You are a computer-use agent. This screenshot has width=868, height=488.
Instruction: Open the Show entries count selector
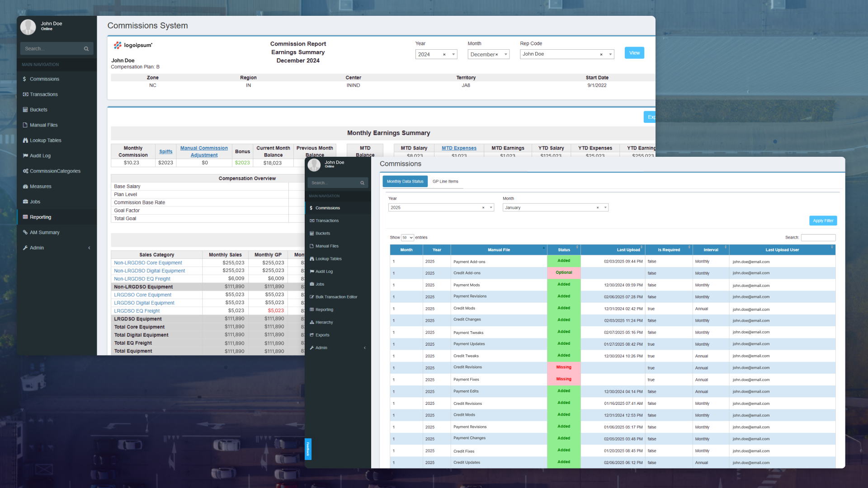pyautogui.click(x=407, y=238)
